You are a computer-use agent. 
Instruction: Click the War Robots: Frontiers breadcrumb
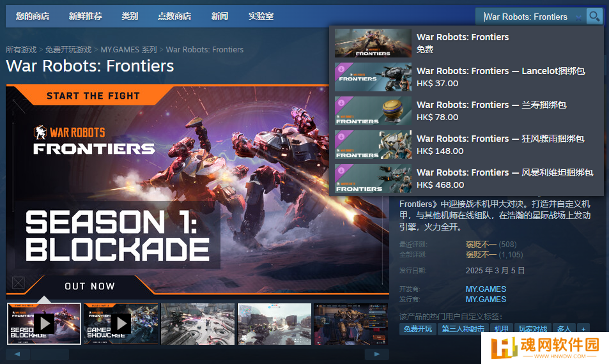point(204,50)
